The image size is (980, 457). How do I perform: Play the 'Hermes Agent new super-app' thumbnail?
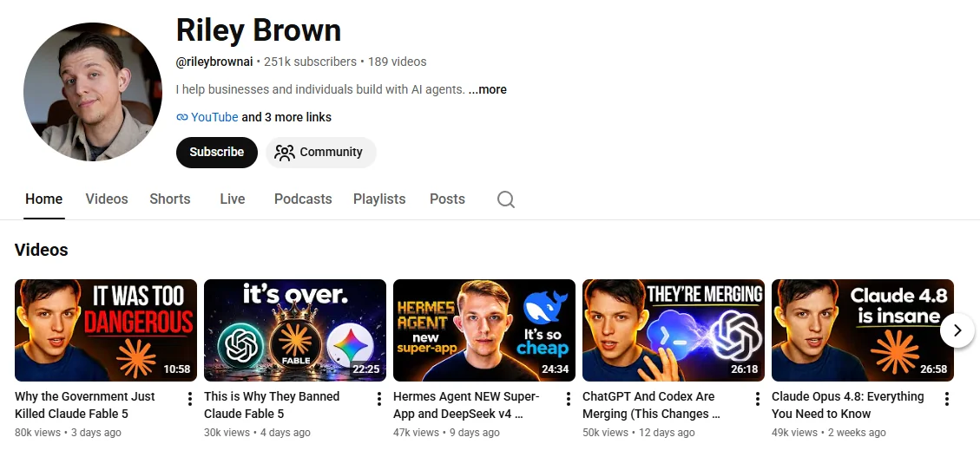click(x=484, y=330)
